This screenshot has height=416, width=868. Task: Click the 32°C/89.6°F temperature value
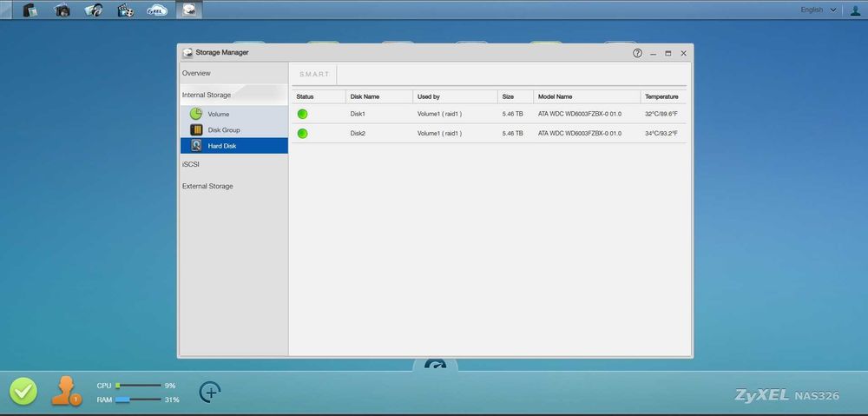tap(661, 114)
